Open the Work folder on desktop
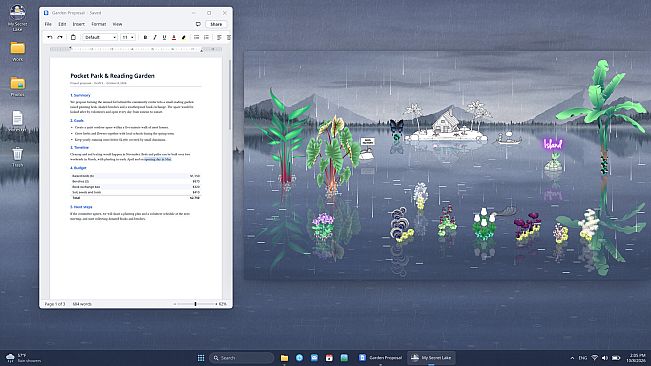 (17, 51)
